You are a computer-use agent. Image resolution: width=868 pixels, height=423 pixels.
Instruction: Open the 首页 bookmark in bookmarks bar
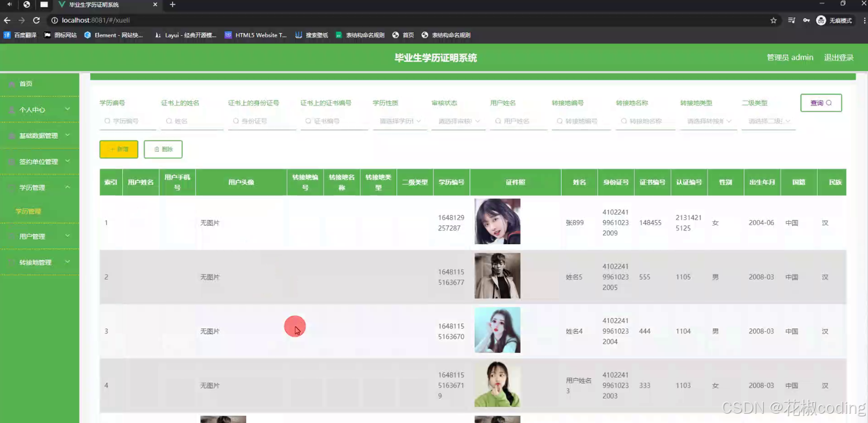click(403, 35)
